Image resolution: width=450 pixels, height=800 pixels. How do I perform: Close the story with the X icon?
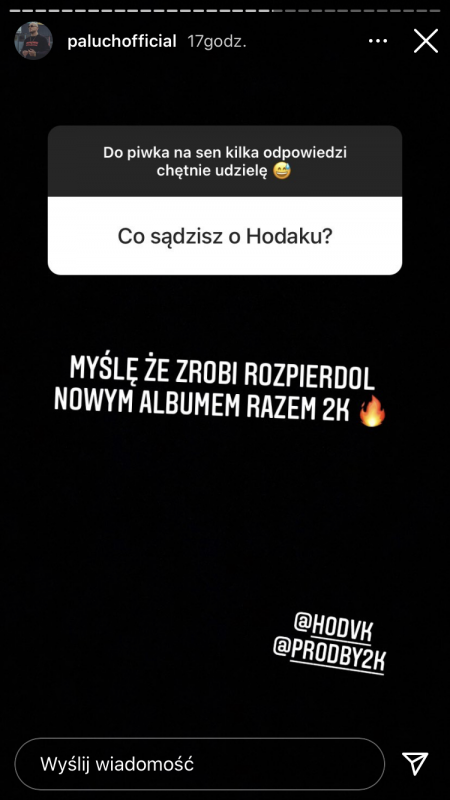tap(426, 41)
